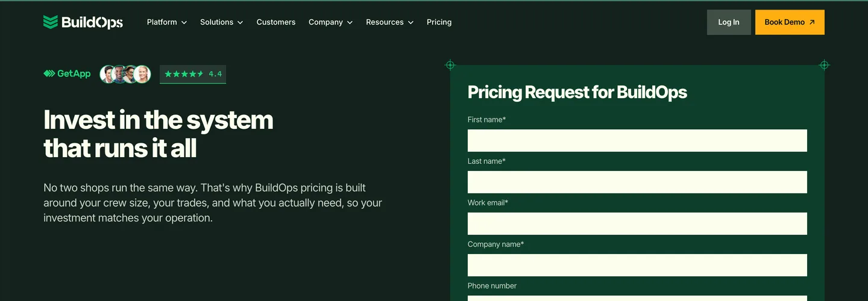This screenshot has height=301, width=868.
Task: Click the Book Demo button
Action: click(x=790, y=22)
